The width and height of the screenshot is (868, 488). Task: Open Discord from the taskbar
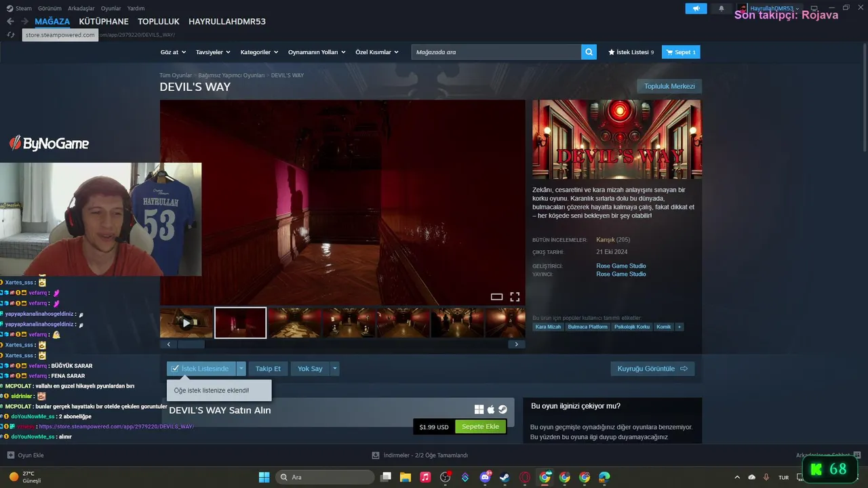485,477
